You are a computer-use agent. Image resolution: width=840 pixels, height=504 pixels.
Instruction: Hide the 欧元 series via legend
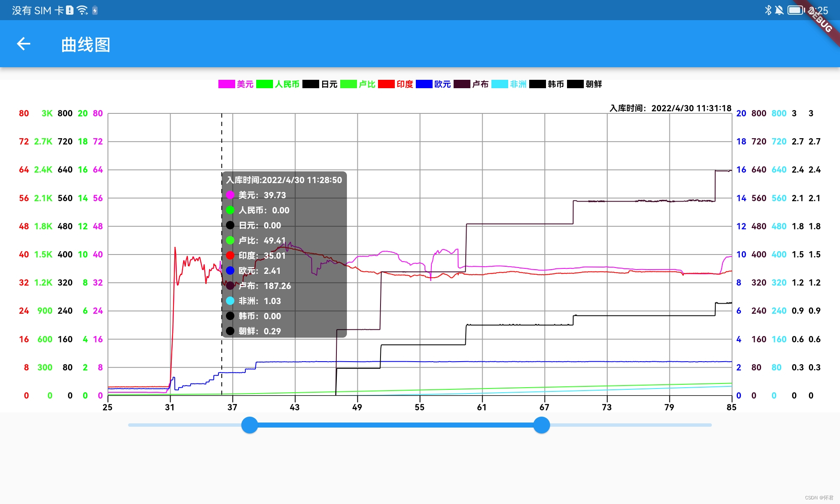coord(442,84)
